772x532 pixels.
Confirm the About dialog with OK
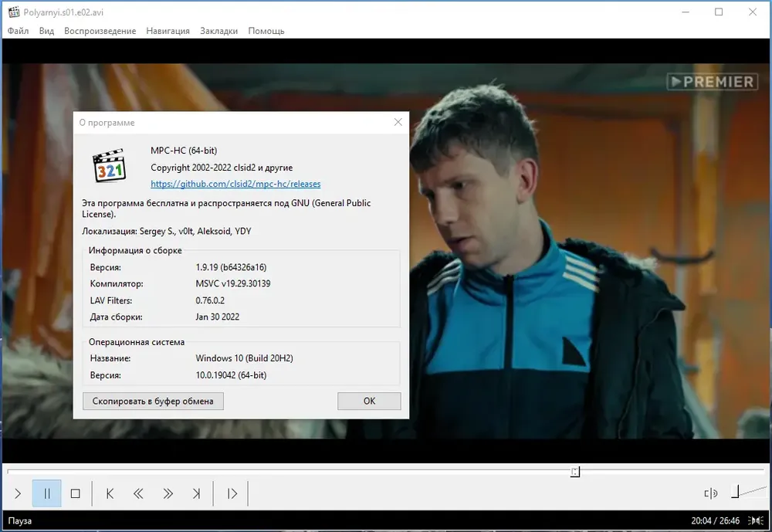[369, 401]
